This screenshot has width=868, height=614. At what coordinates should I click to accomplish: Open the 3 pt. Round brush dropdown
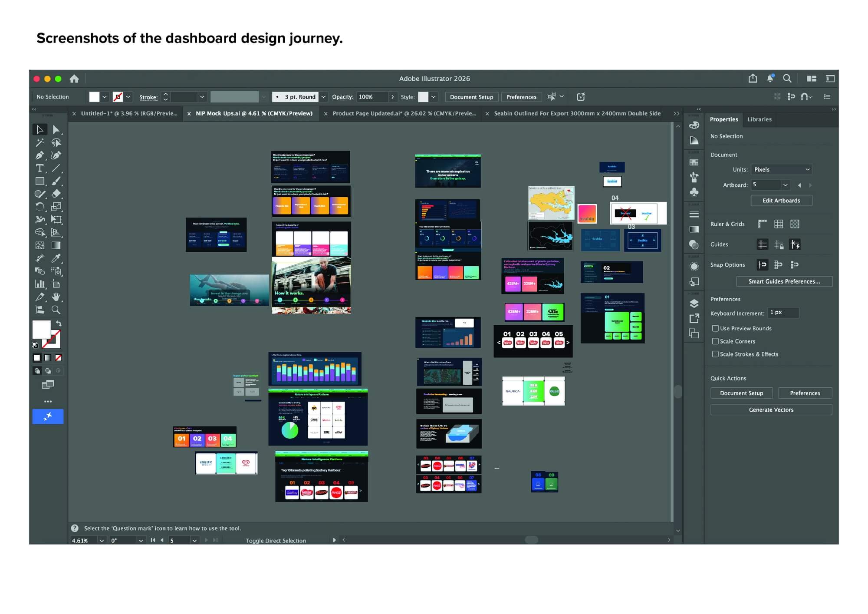click(x=323, y=97)
